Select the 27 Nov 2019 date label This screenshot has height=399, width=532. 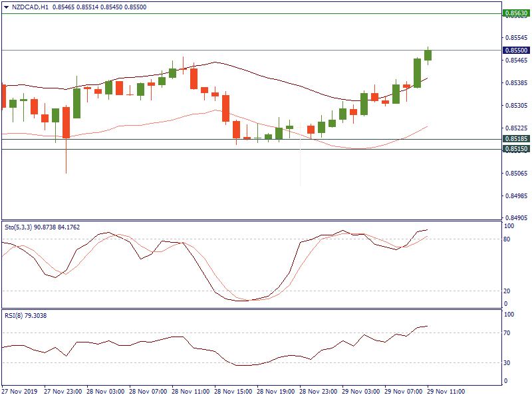point(20,391)
